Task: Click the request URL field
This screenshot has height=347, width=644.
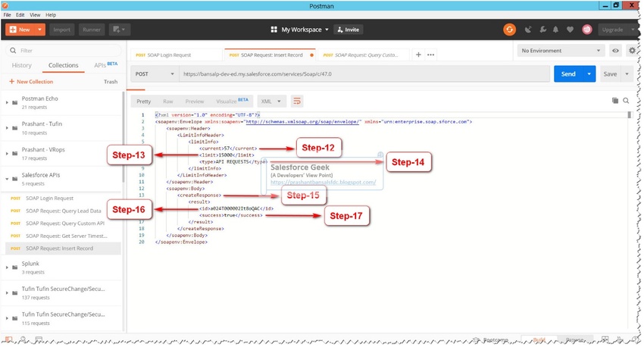Action: [x=364, y=74]
